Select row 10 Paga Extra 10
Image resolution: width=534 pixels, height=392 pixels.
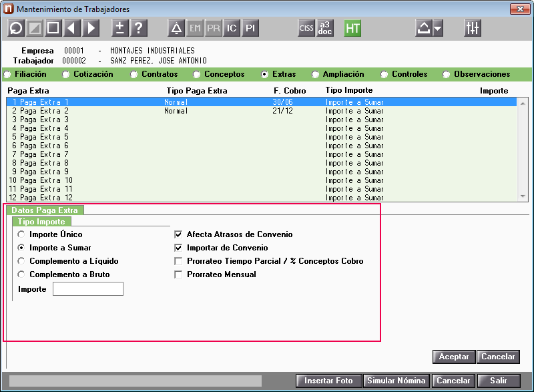click(261, 180)
